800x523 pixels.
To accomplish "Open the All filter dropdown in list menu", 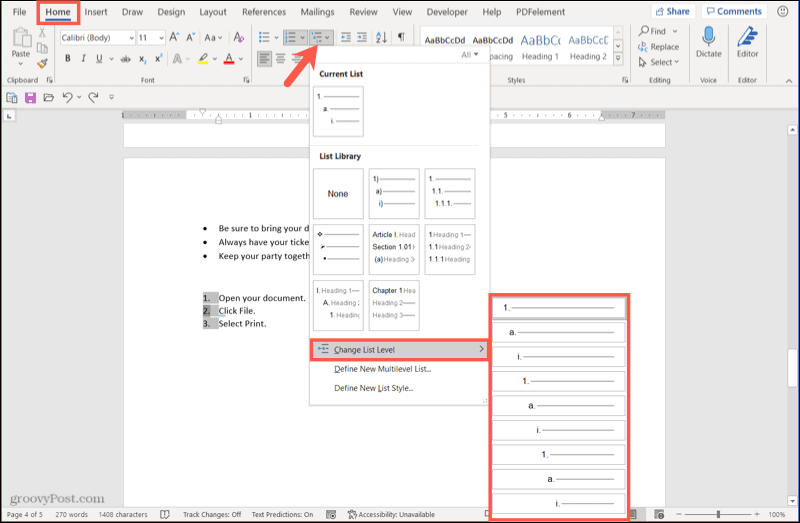I will (x=470, y=55).
